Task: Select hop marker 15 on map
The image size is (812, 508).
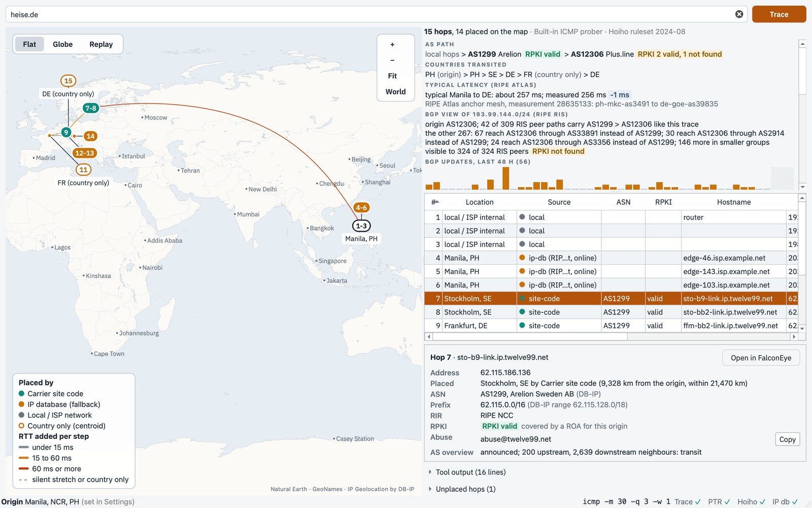Action: coord(68,80)
